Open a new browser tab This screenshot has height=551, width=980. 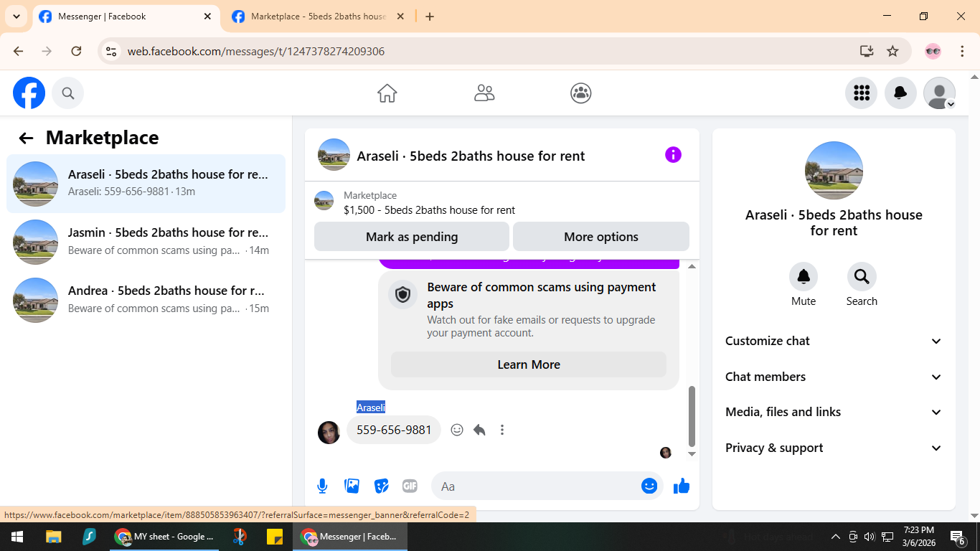pos(430,17)
